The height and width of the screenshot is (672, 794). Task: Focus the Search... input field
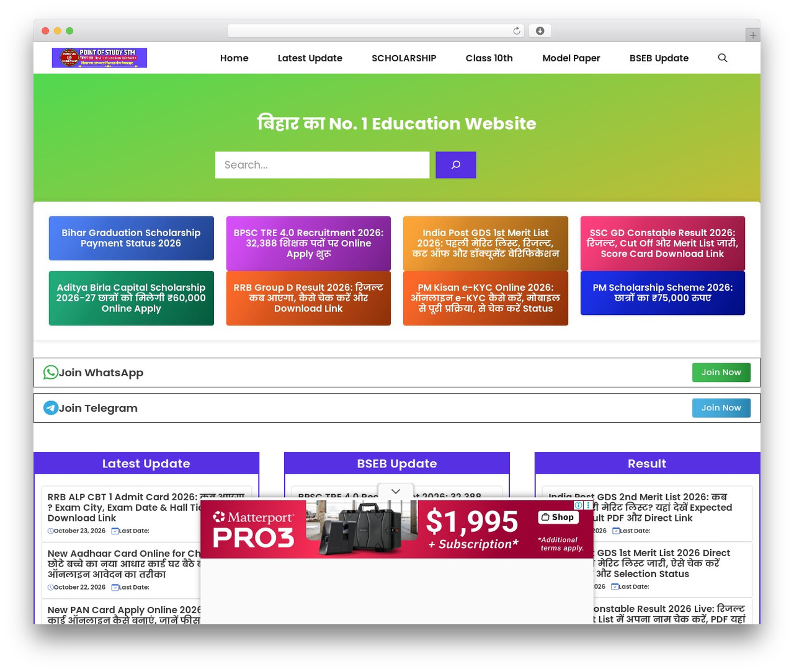pyautogui.click(x=322, y=165)
